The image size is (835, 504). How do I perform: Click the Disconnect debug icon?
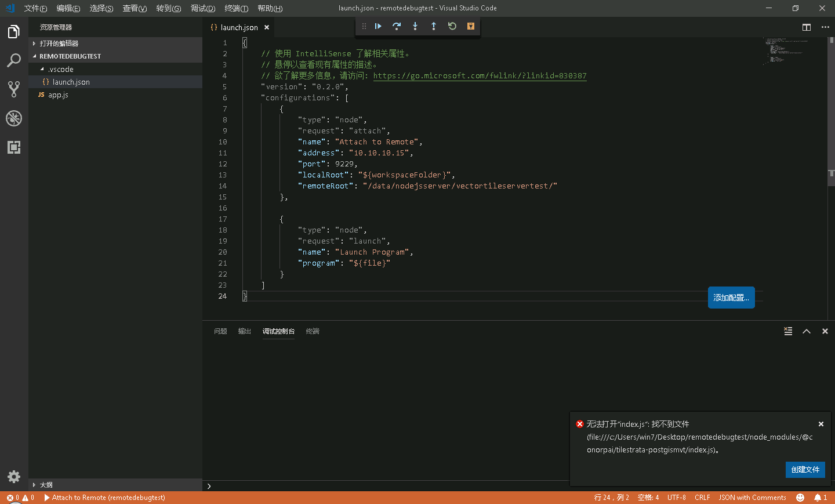point(471,26)
